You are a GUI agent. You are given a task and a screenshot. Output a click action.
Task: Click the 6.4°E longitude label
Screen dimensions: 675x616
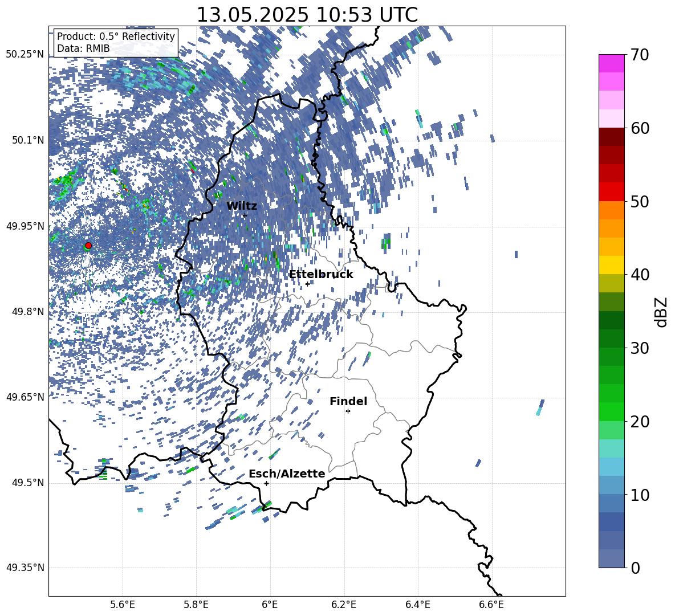(x=417, y=605)
